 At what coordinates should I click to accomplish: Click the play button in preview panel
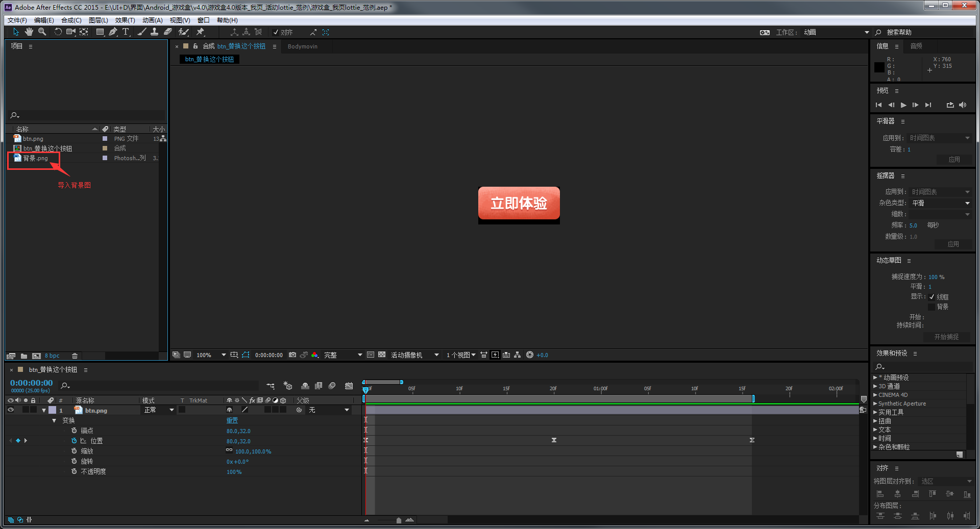(x=903, y=105)
